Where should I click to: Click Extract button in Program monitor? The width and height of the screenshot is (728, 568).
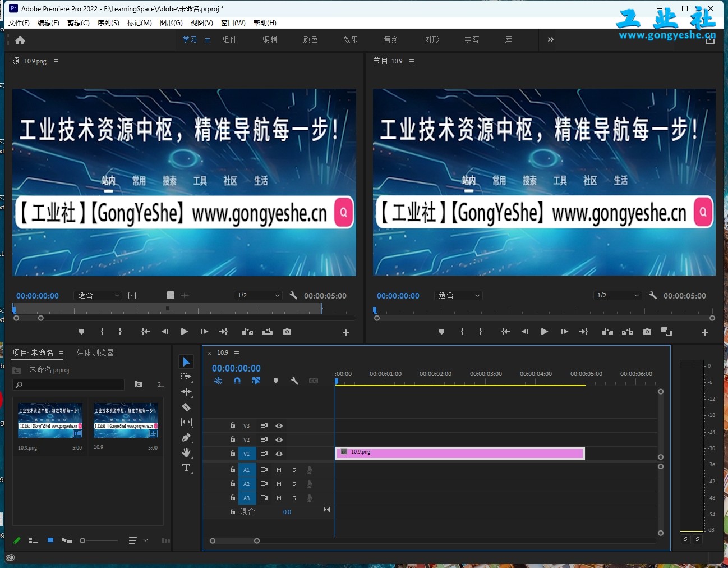tap(627, 332)
